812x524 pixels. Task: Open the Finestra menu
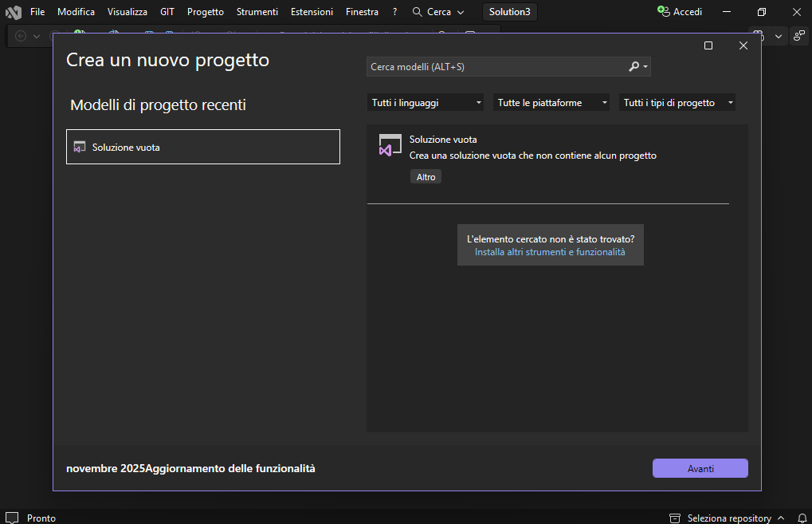coord(362,12)
